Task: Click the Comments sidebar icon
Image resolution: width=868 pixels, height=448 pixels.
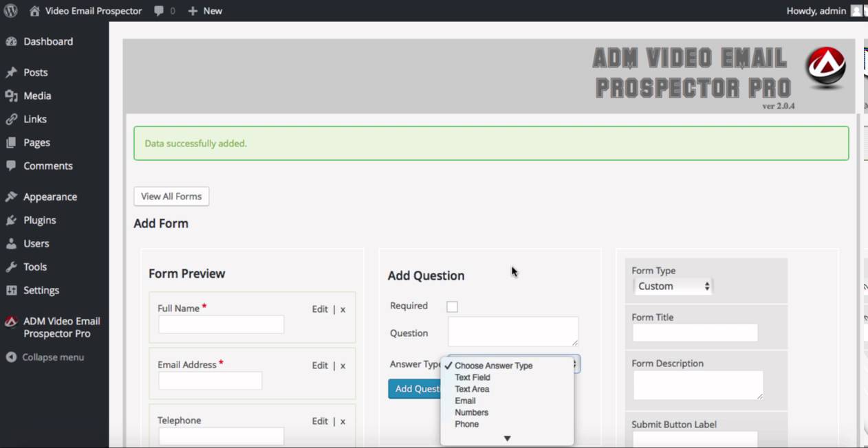Action: point(11,166)
